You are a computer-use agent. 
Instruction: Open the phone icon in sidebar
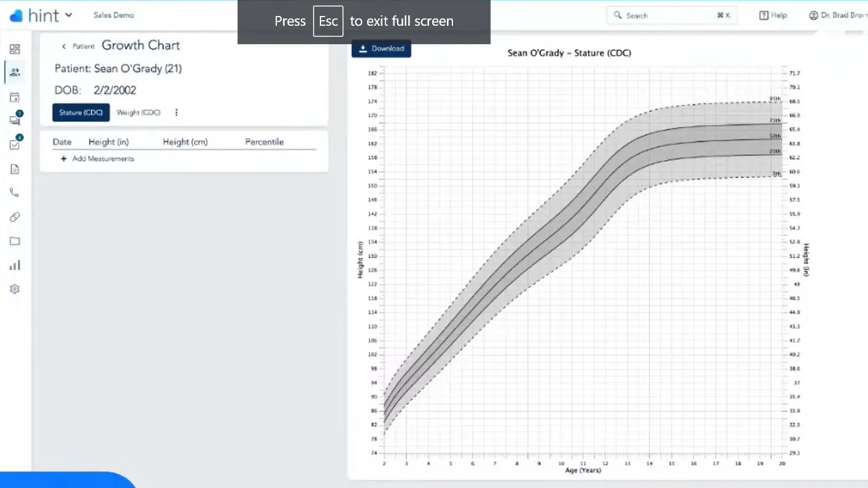[15, 193]
